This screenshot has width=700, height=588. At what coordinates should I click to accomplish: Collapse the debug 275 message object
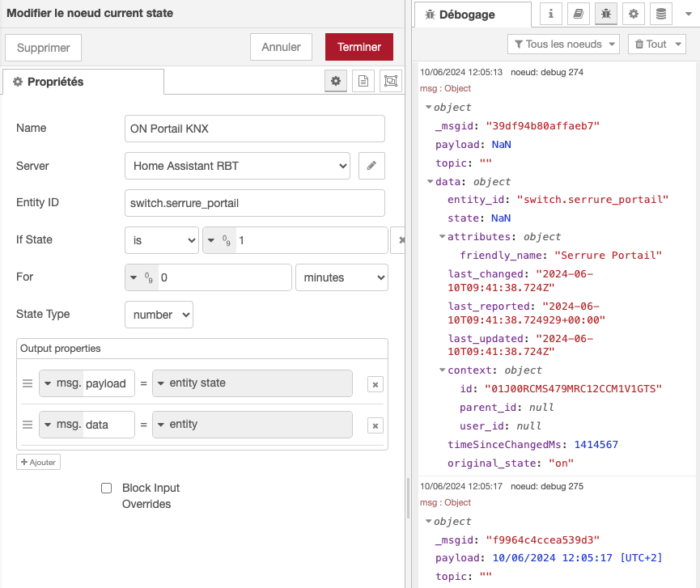click(429, 521)
